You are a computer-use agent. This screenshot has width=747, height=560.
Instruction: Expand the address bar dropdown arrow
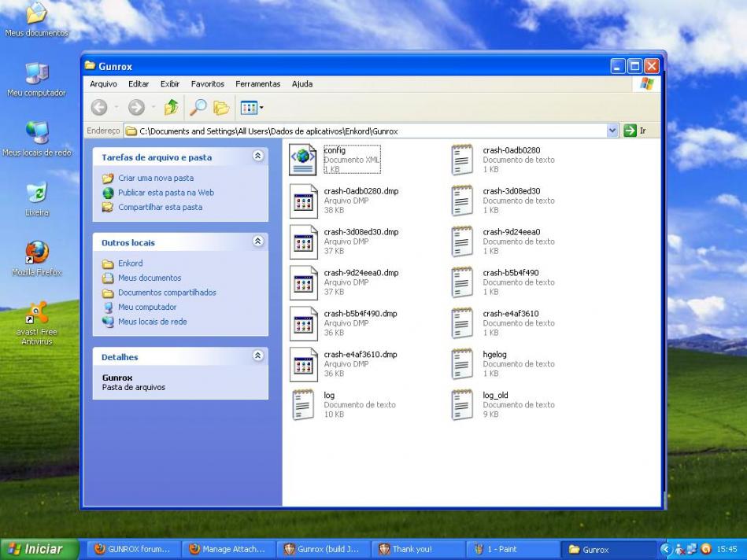click(613, 131)
